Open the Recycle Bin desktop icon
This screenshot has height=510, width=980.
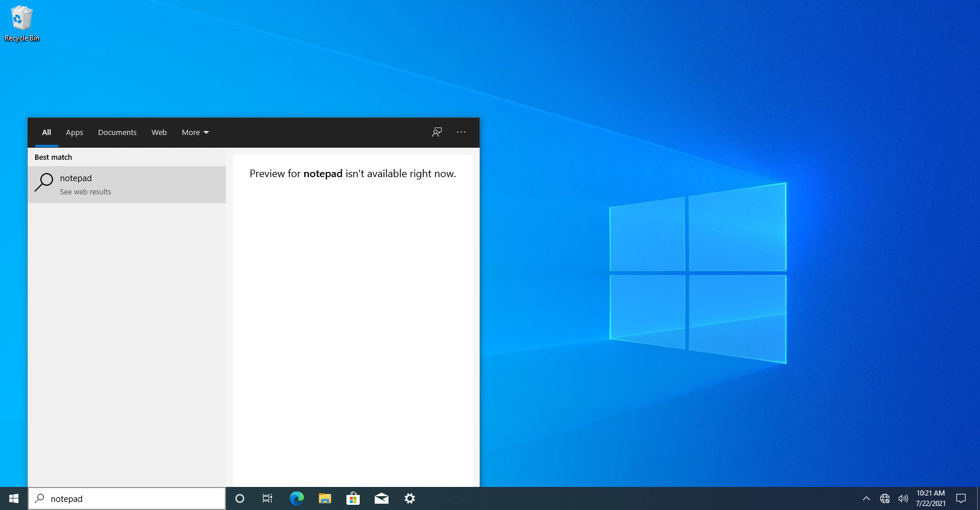click(x=21, y=24)
